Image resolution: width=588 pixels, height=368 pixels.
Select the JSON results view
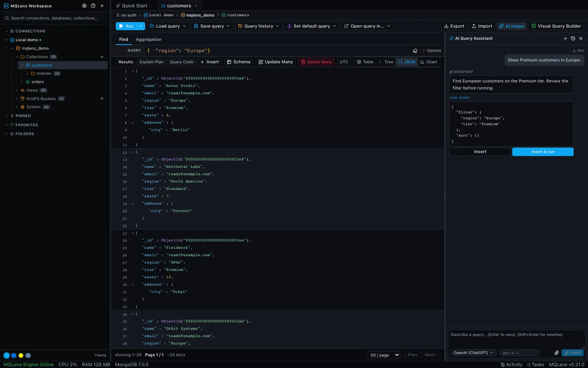406,62
